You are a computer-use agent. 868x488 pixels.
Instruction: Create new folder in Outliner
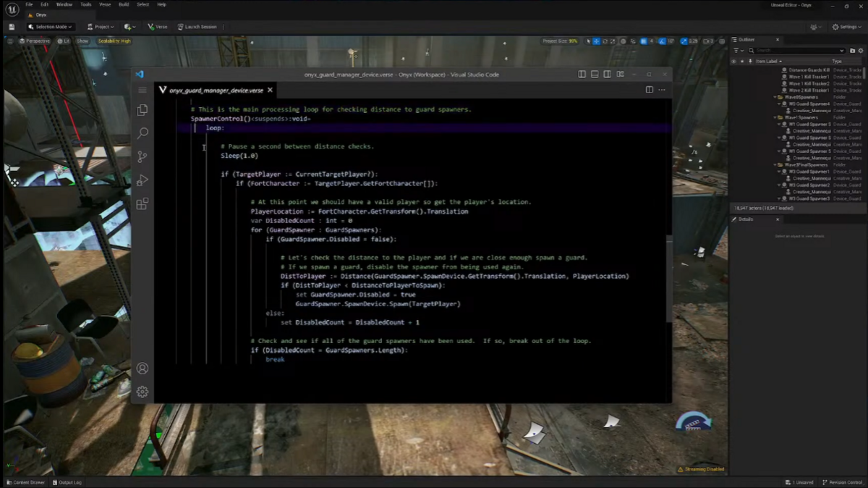(851, 51)
